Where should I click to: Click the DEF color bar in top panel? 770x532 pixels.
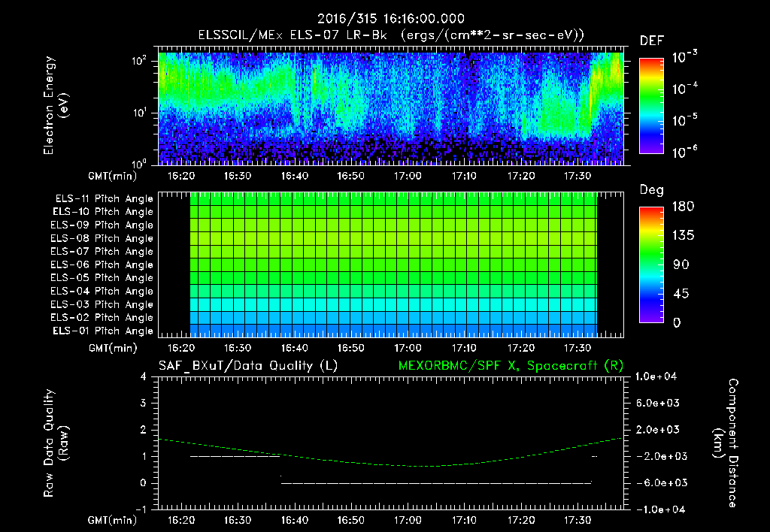tap(651, 106)
